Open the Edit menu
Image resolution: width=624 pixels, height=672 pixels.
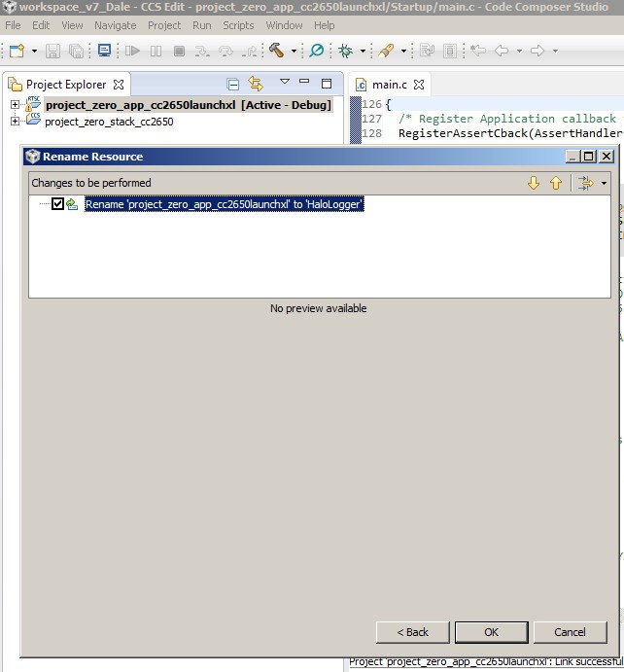(41, 25)
